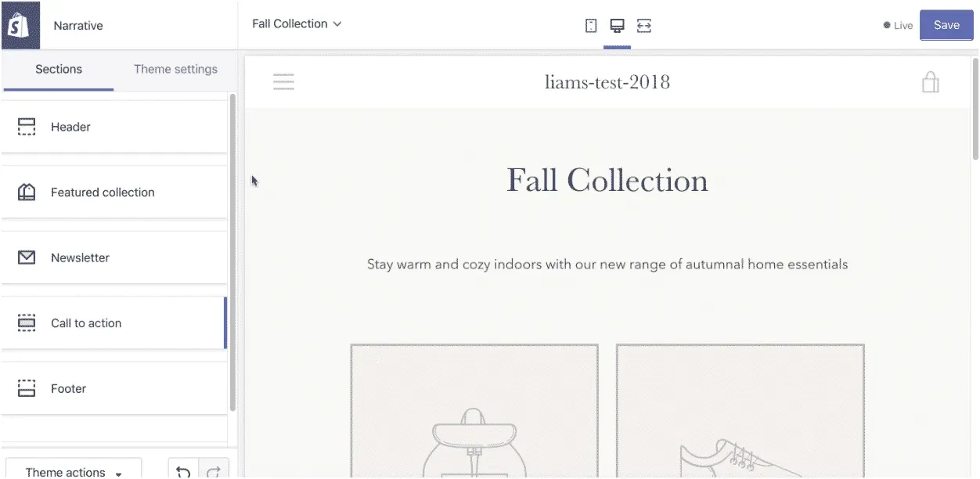Click the cart bag icon in preview
Screen dimensions: 980x479
point(930,81)
